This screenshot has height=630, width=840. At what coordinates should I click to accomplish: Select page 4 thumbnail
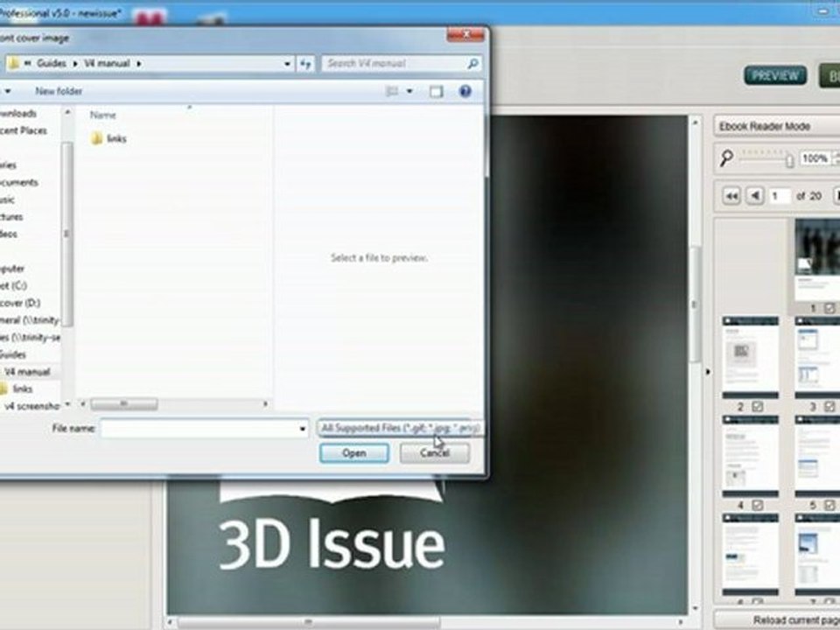(750, 456)
